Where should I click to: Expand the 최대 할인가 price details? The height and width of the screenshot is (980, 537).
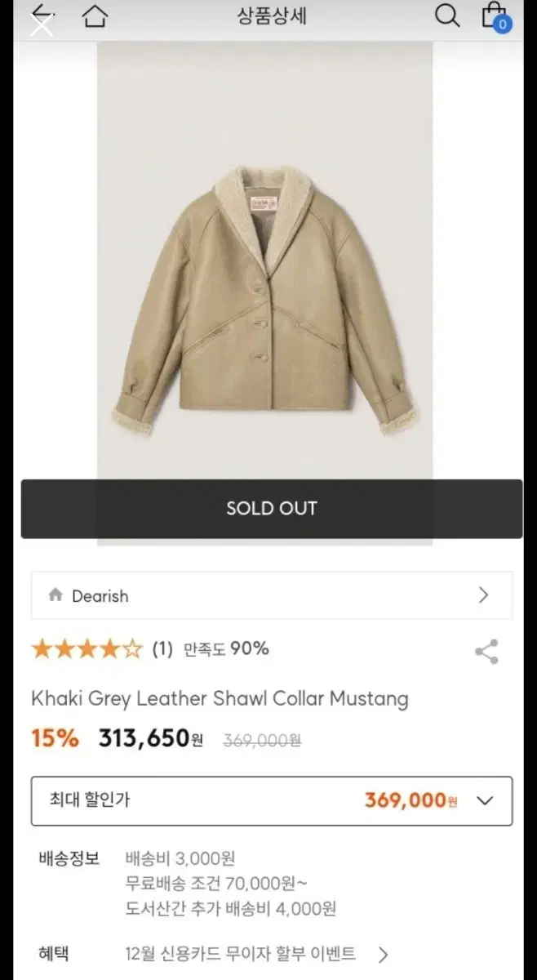[x=486, y=801]
